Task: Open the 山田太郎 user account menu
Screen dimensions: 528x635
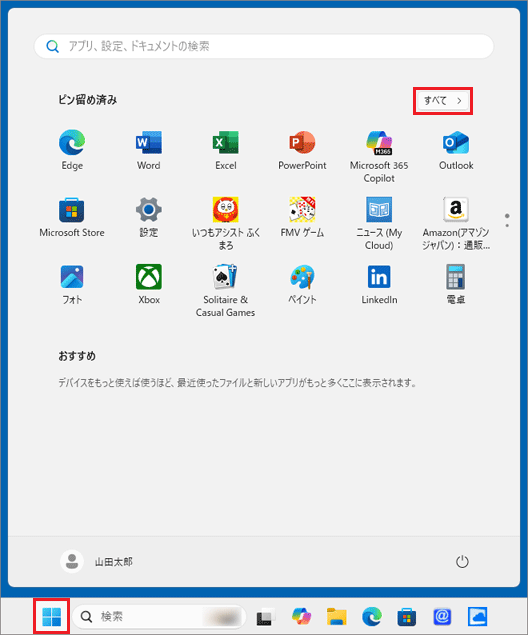Action: pyautogui.click(x=96, y=562)
